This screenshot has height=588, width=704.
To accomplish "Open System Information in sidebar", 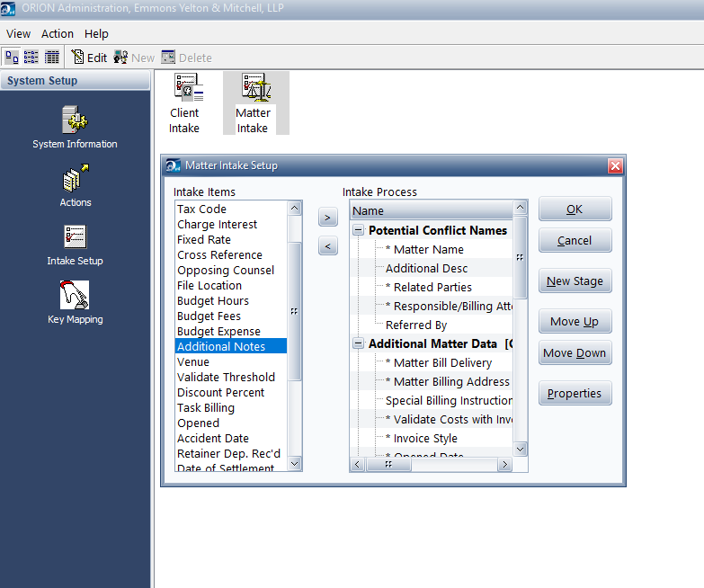I will tap(75, 128).
